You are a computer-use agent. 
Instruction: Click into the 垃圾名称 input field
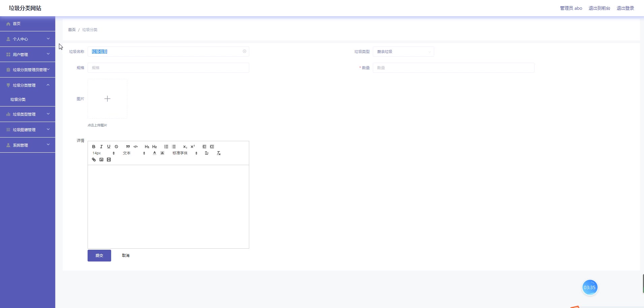168,52
